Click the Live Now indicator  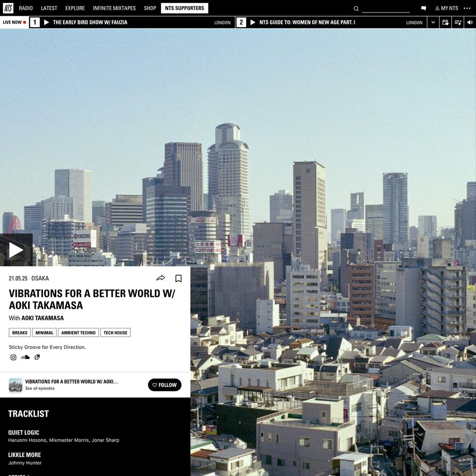(x=14, y=22)
